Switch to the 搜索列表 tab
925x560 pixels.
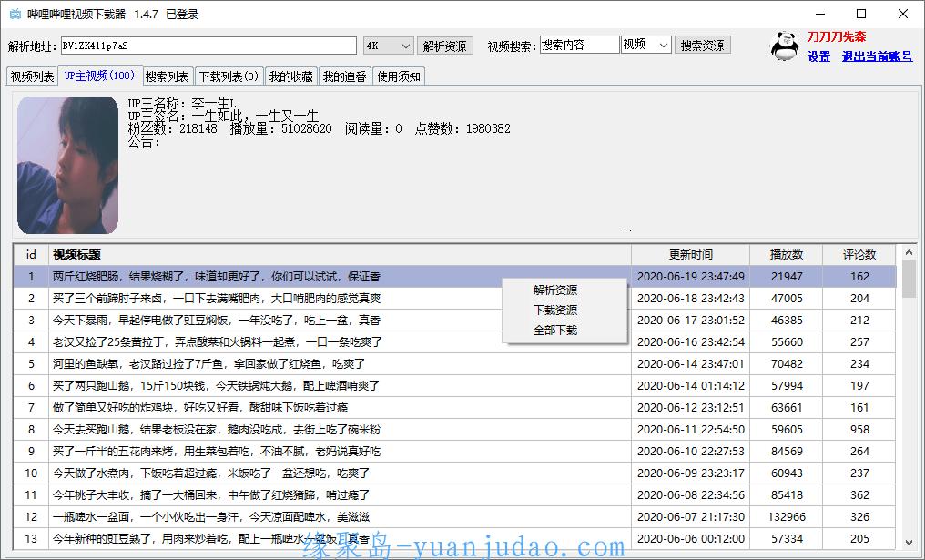pyautogui.click(x=168, y=76)
